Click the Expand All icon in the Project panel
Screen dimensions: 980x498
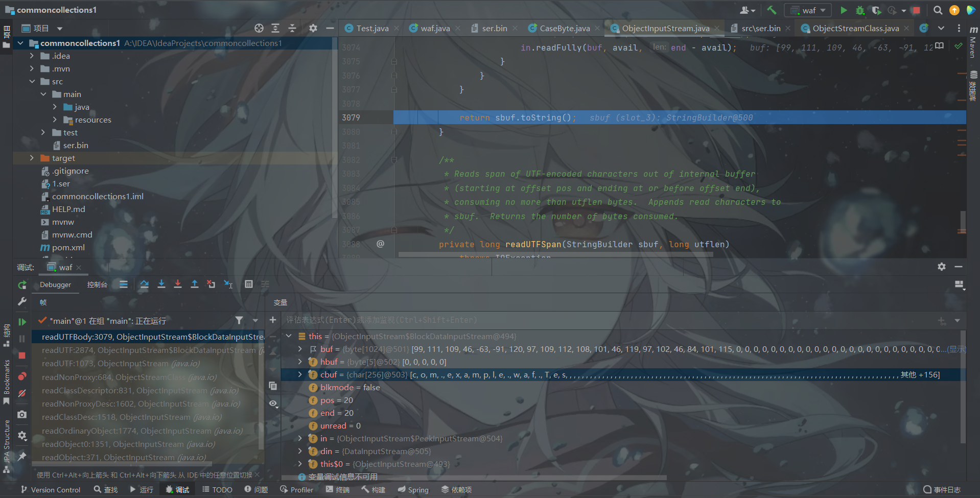coord(275,28)
